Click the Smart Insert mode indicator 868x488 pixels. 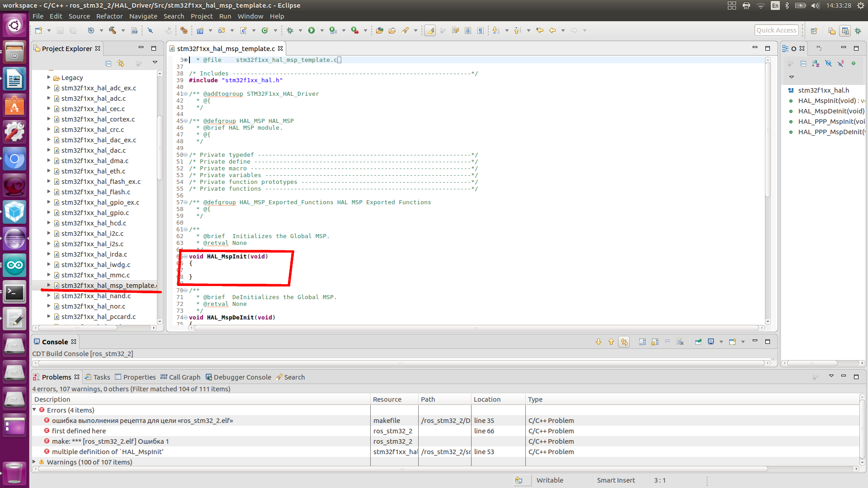click(615, 480)
